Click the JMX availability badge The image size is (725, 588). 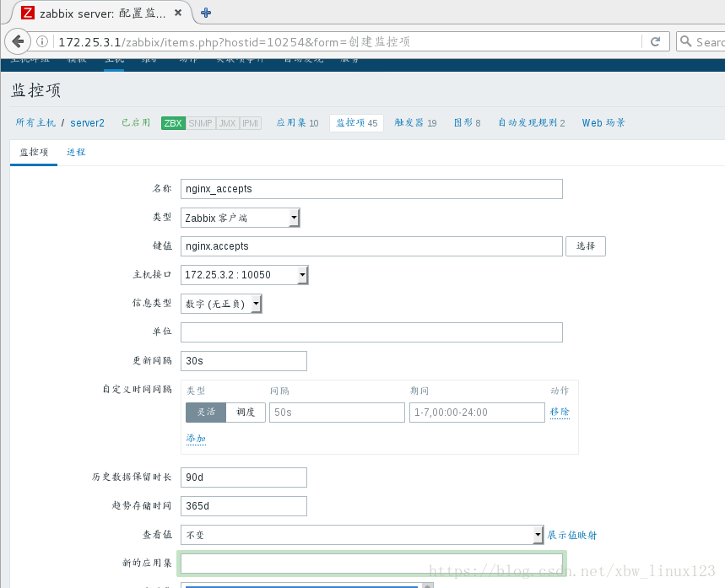point(228,123)
